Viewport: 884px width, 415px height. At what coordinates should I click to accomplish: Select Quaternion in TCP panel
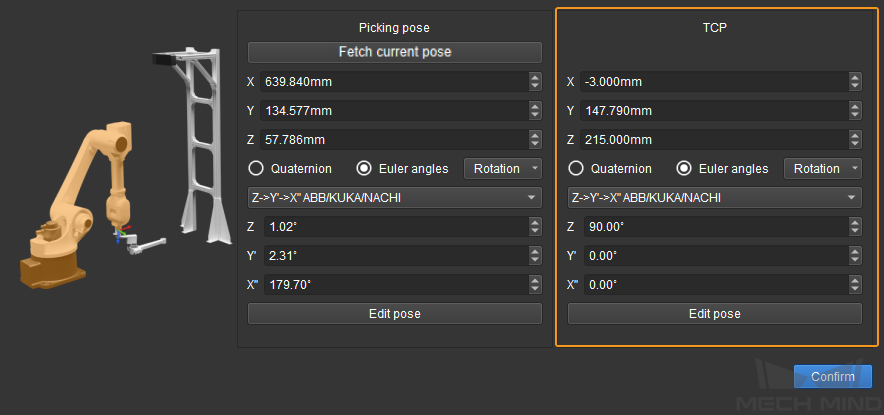(x=576, y=169)
